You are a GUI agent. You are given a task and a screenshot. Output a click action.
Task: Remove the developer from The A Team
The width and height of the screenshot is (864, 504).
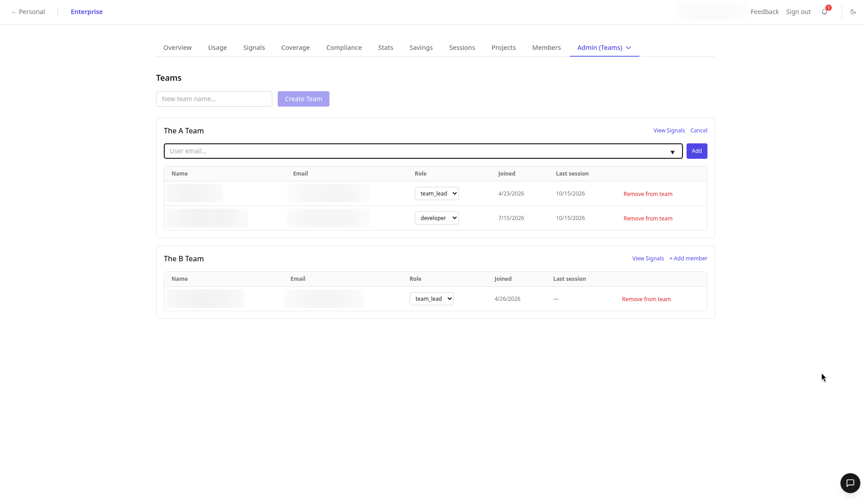(x=648, y=218)
